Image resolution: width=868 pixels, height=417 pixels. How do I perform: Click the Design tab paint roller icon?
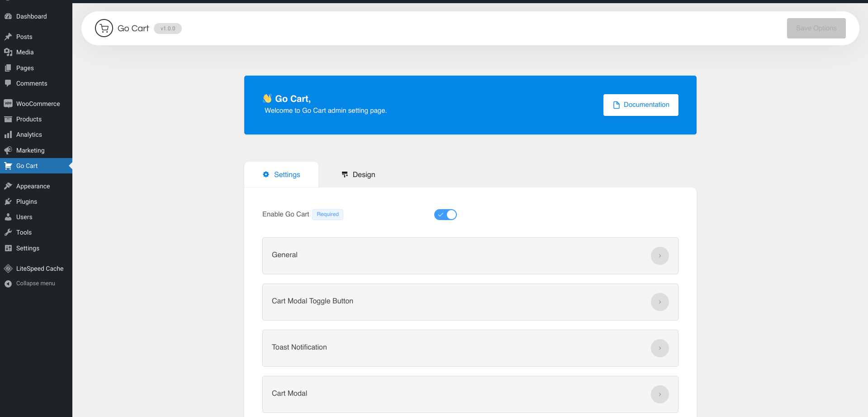pos(345,174)
